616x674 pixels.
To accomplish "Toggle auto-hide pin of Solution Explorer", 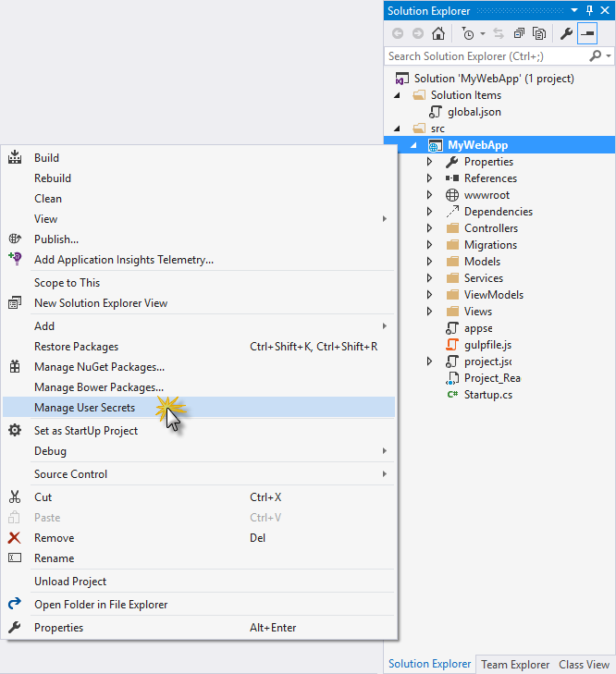I will point(590,10).
